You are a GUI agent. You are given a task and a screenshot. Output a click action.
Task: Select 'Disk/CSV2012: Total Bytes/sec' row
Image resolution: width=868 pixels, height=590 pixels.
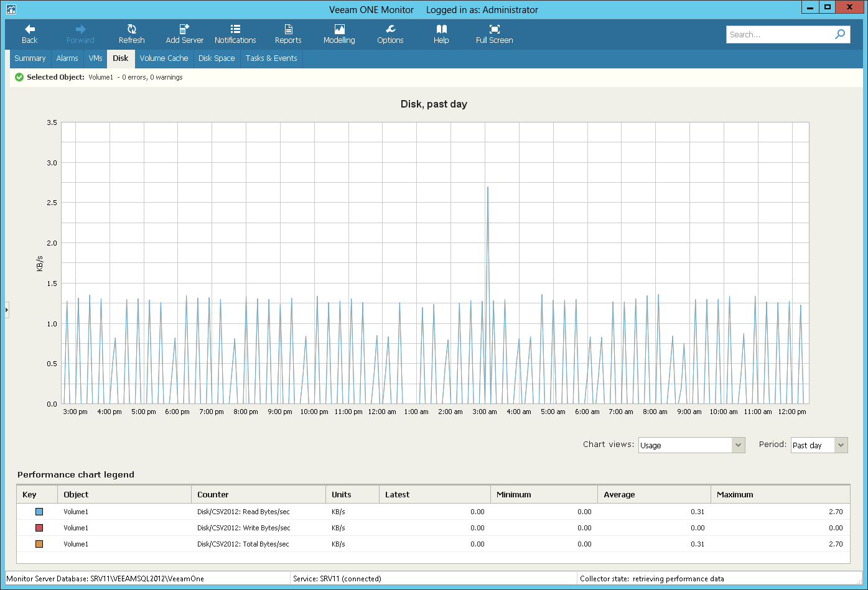tap(433, 544)
